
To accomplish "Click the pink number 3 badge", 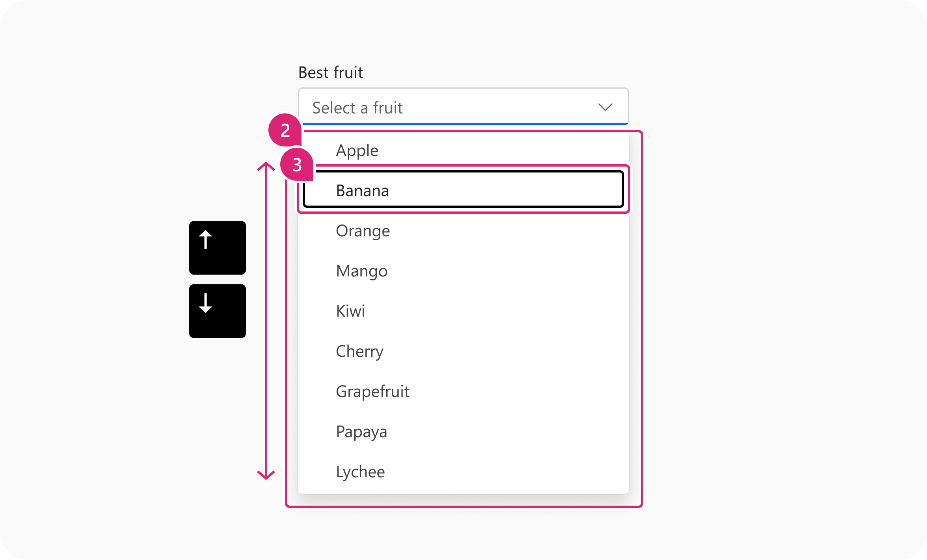I will tap(297, 164).
